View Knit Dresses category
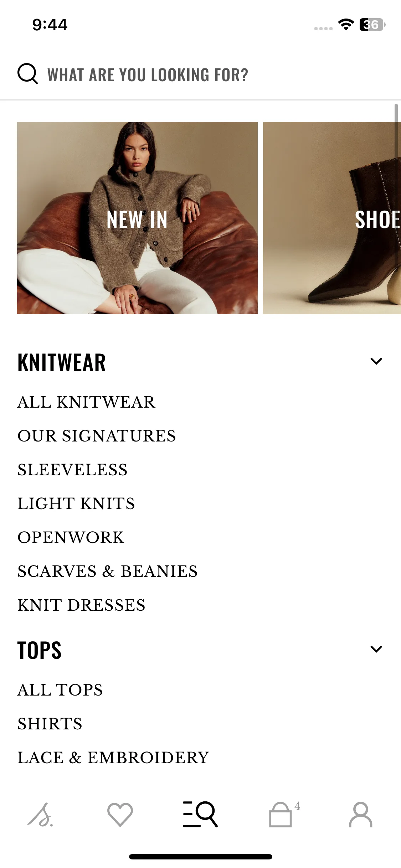Viewport: 401px width, 868px height. (x=82, y=605)
